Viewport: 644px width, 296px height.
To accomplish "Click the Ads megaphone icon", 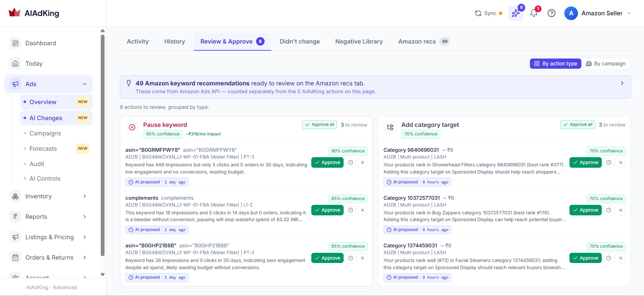I will [15, 84].
